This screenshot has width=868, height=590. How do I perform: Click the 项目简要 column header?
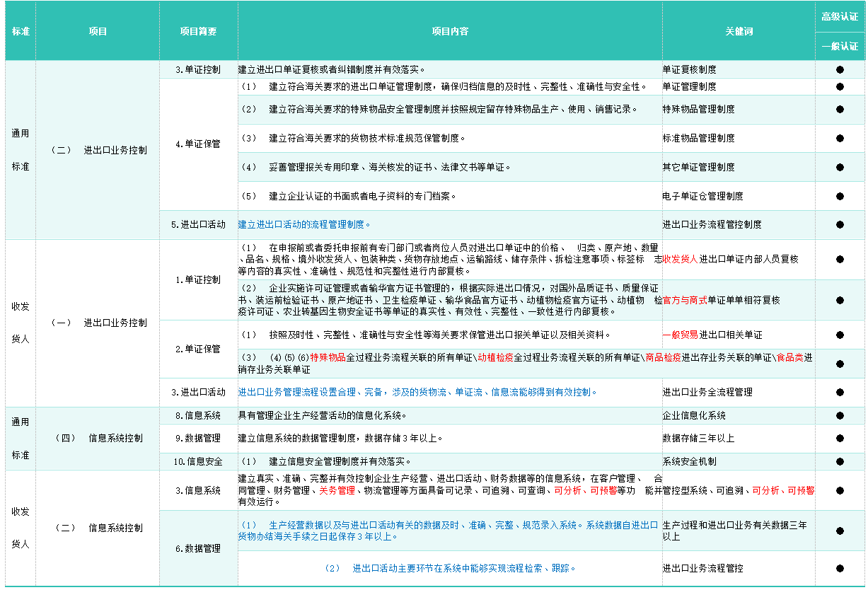coord(198,32)
